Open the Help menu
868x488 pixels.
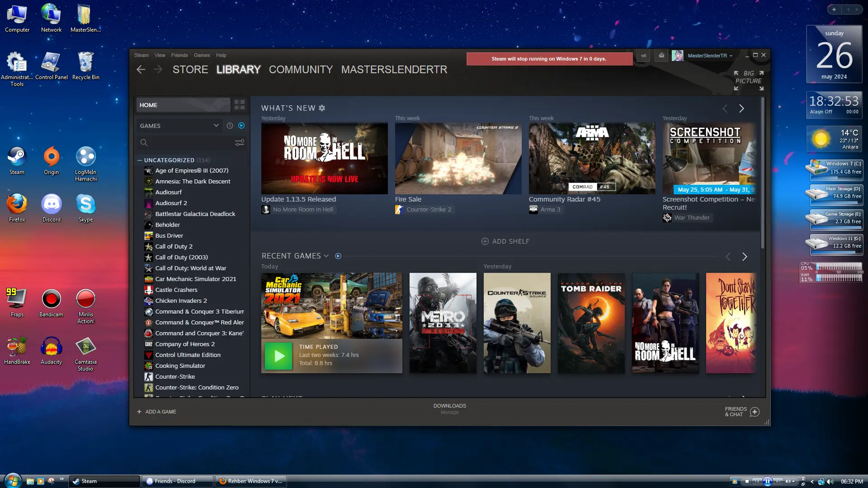click(221, 55)
